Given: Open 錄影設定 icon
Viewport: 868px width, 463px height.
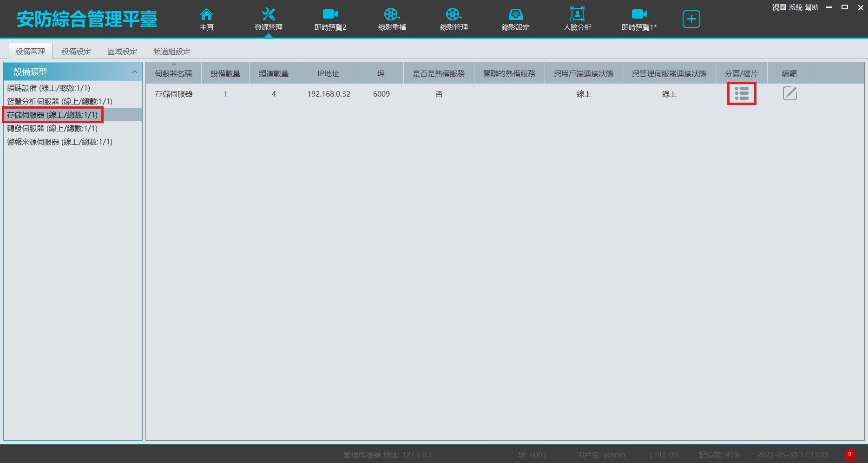Looking at the screenshot, I should (x=516, y=14).
